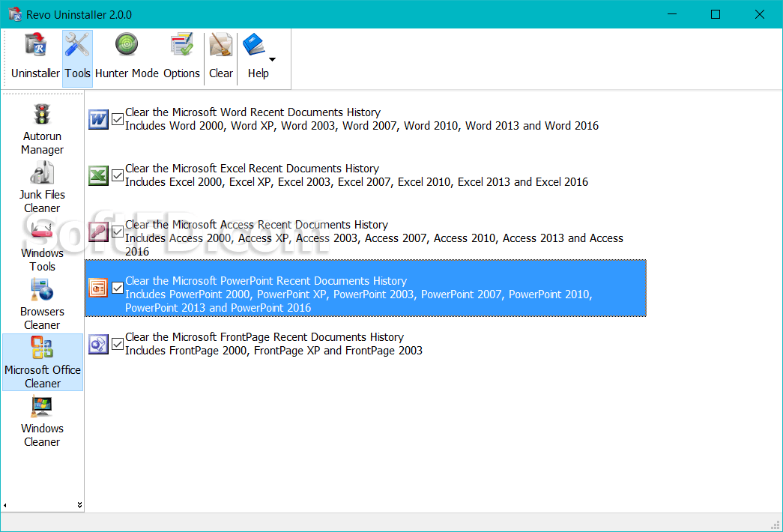Expand the Help dropdown arrow

[x=272, y=59]
